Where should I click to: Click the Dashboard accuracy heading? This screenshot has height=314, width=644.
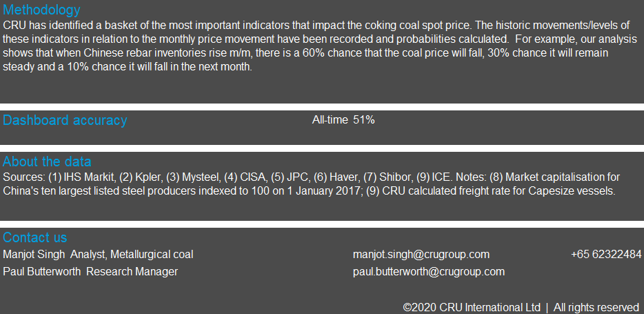click(x=65, y=120)
